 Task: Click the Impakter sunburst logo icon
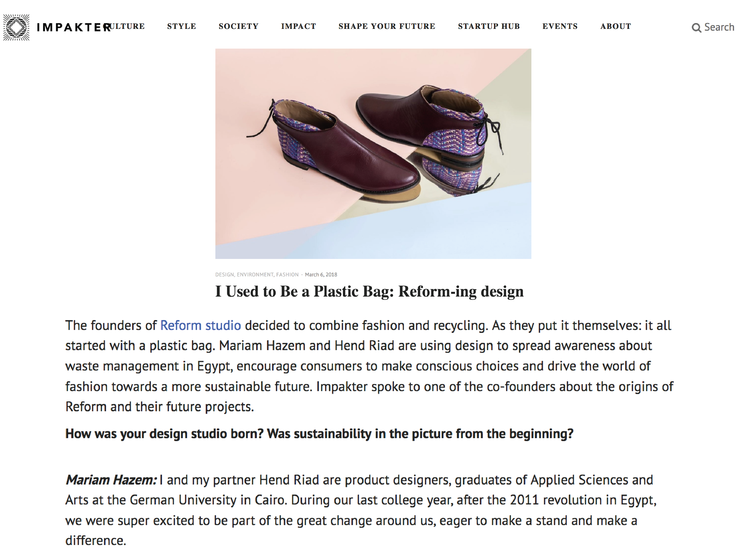(x=16, y=27)
